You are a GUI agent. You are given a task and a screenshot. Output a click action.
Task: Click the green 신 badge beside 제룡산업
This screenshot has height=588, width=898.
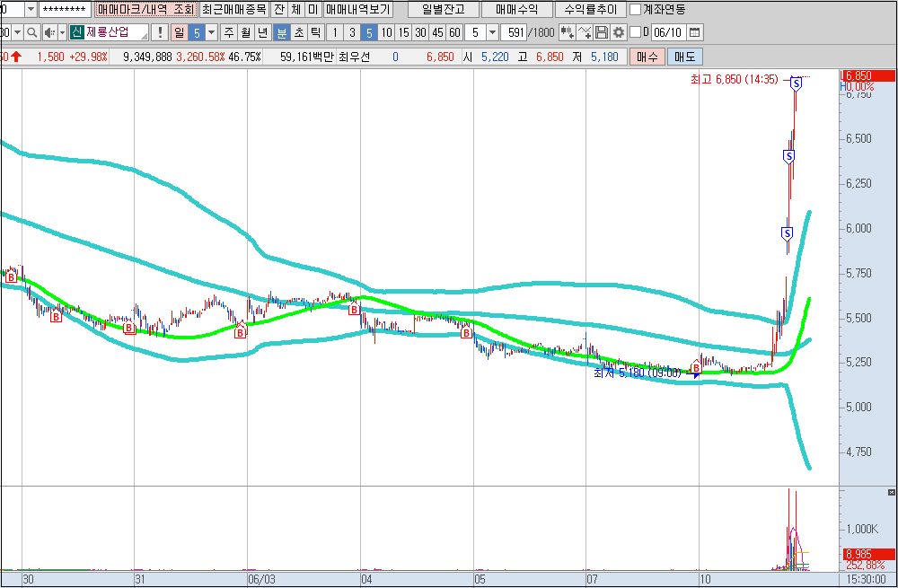coord(76,32)
